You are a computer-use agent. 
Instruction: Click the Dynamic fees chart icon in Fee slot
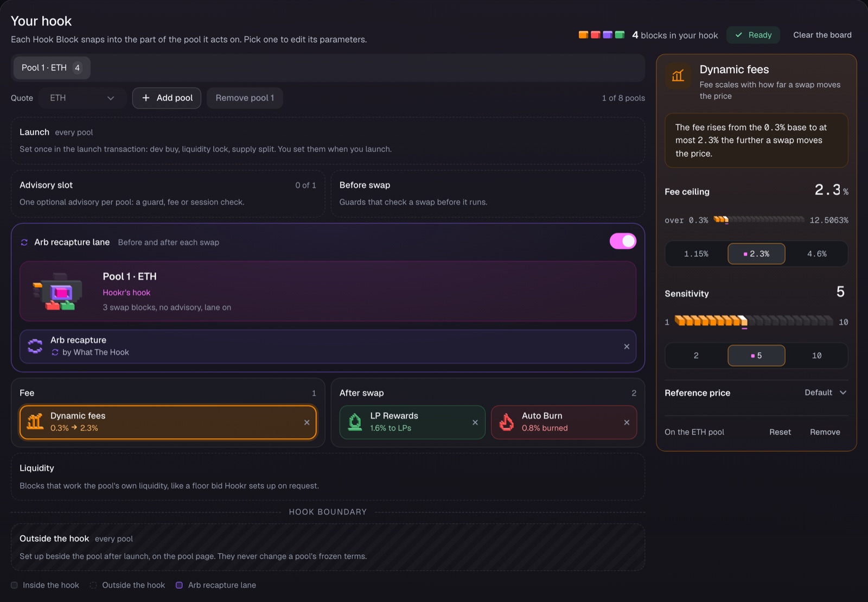(x=35, y=422)
